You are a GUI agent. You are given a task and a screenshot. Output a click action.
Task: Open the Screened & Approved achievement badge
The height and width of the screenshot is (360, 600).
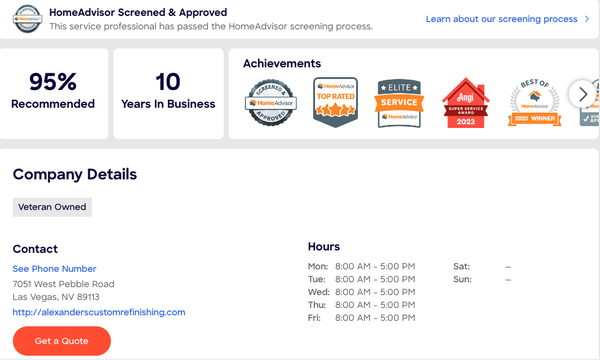[271, 103]
